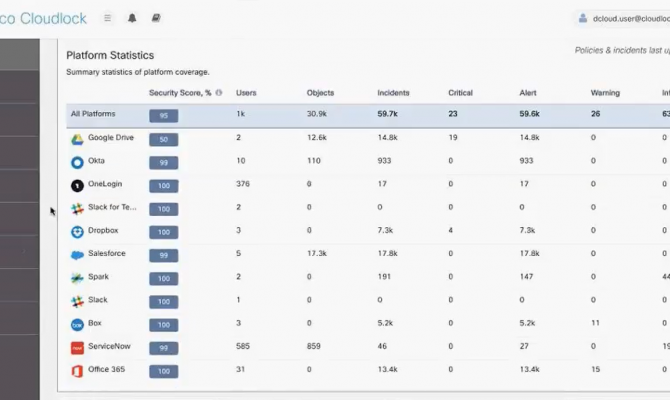
Task: Click Google Drive objects value 12.6k
Action: tap(317, 138)
